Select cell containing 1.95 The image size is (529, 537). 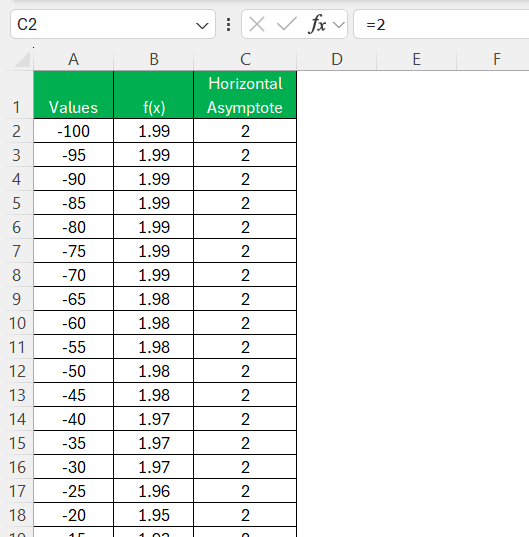click(x=154, y=514)
